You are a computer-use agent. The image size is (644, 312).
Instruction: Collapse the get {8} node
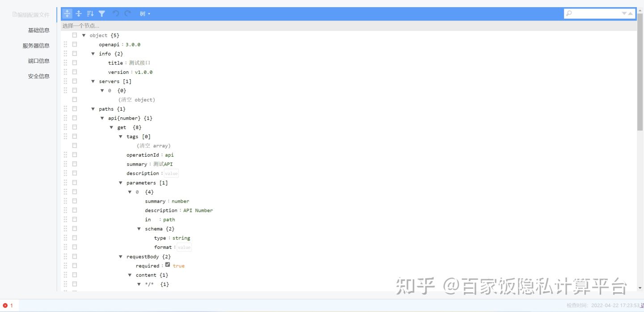[x=112, y=127]
